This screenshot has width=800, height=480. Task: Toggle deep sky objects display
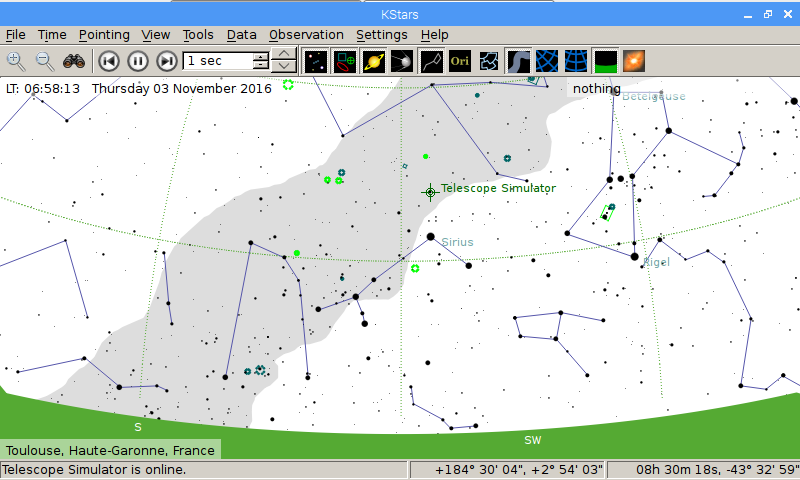coord(344,61)
